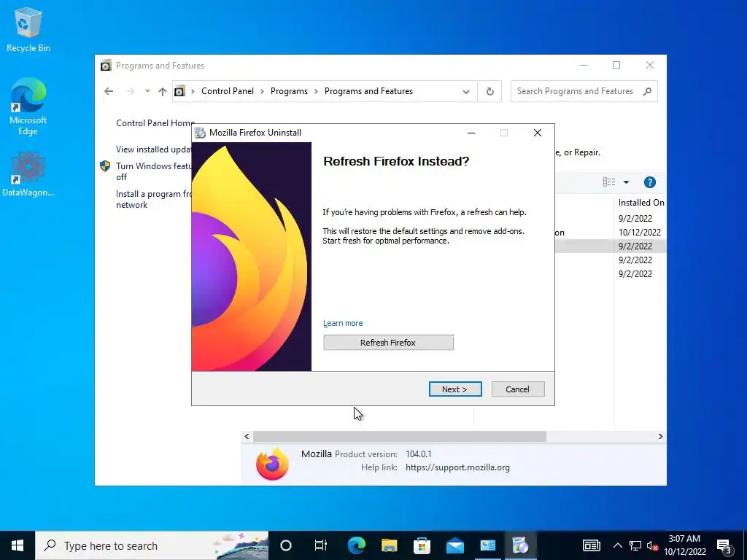
Task: Cancel the Mozilla Firefox Uninstall dialog
Action: pos(517,389)
